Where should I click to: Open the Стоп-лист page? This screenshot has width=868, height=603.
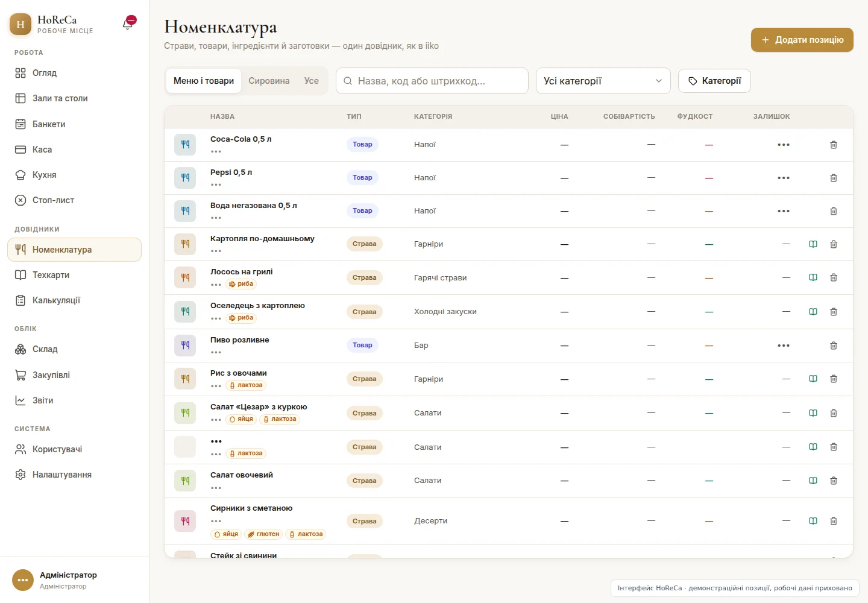click(74, 200)
